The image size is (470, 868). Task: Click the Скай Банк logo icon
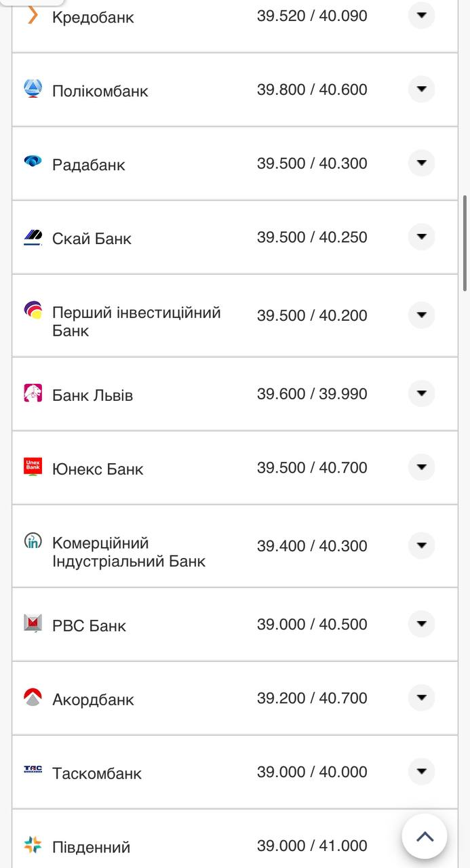pos(33,237)
